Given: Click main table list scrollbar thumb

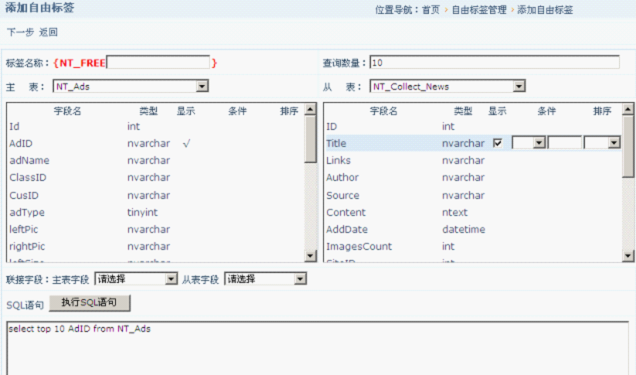Looking at the screenshot, I should point(311,139).
